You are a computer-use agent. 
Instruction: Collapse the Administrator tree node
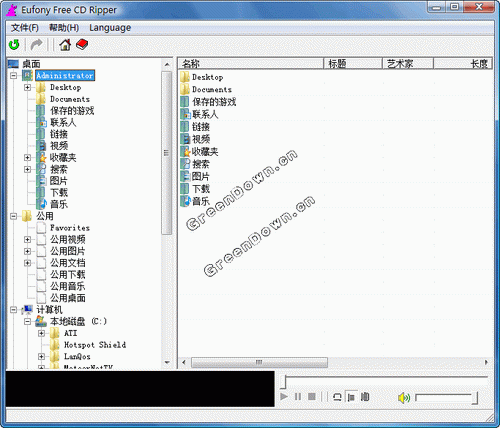click(x=14, y=76)
